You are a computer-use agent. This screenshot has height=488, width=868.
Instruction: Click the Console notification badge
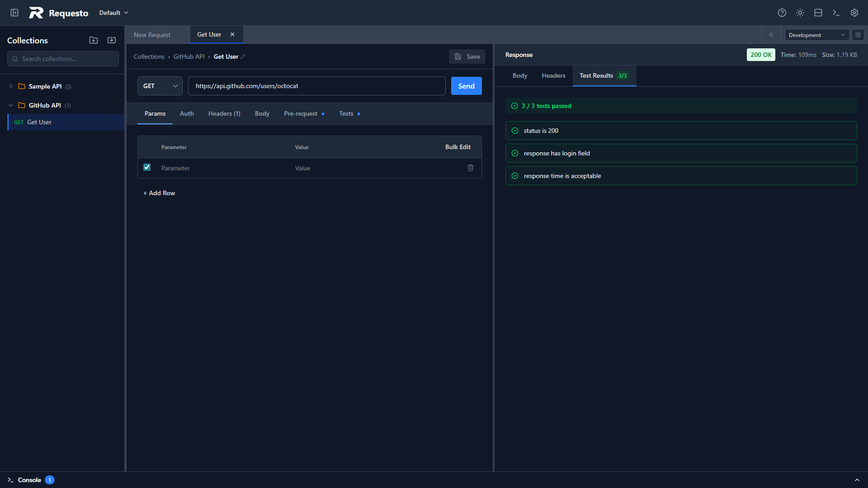coord(50,480)
